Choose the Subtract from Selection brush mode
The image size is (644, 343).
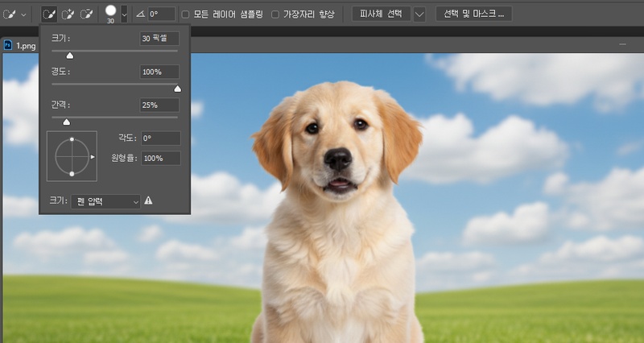click(x=87, y=14)
